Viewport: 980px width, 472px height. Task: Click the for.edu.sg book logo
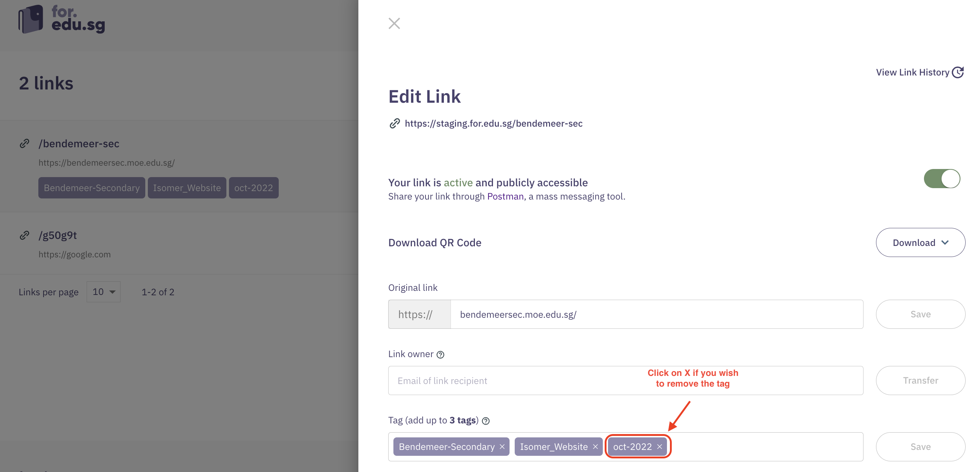[x=31, y=19]
